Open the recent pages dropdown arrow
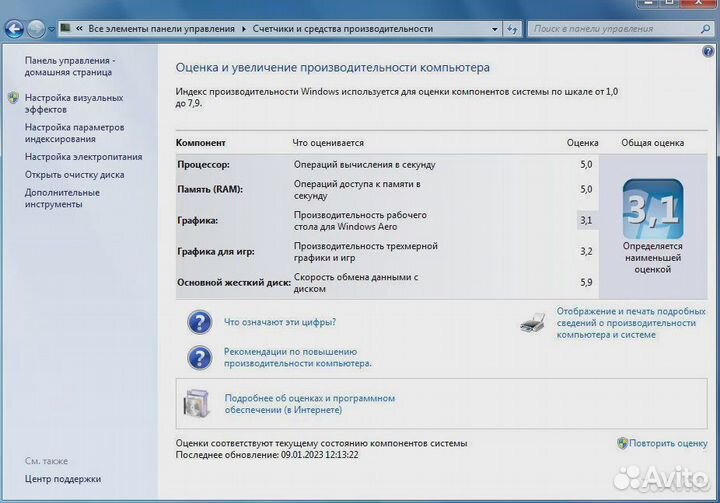 click(51, 29)
